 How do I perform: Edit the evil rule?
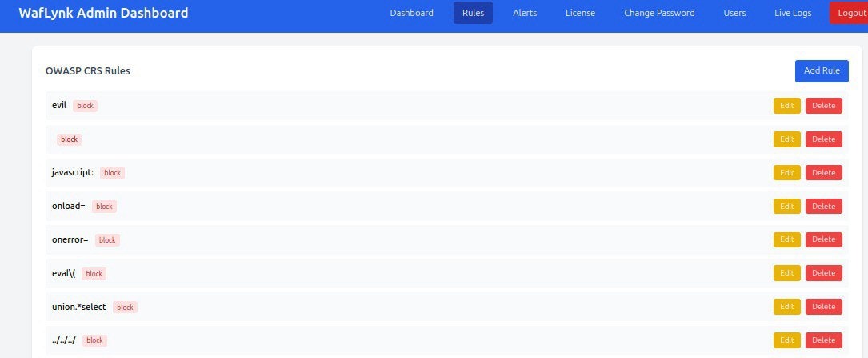(786, 105)
